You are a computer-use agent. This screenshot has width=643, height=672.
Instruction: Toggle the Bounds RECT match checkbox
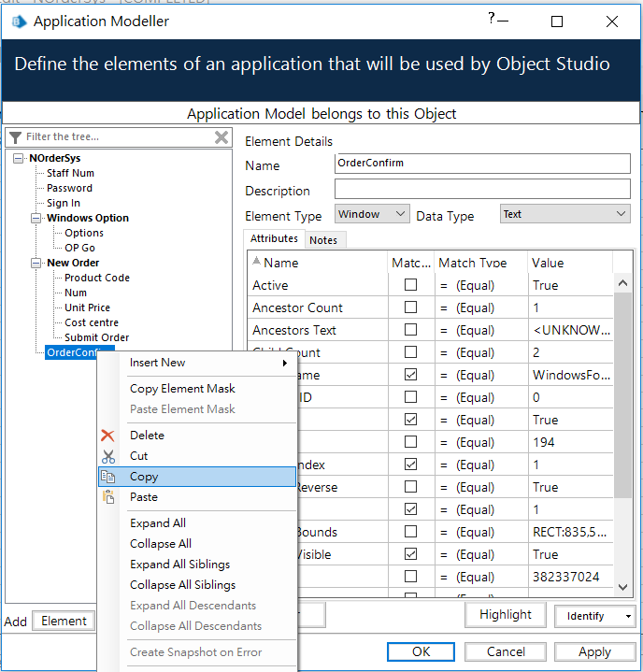pyautogui.click(x=410, y=532)
